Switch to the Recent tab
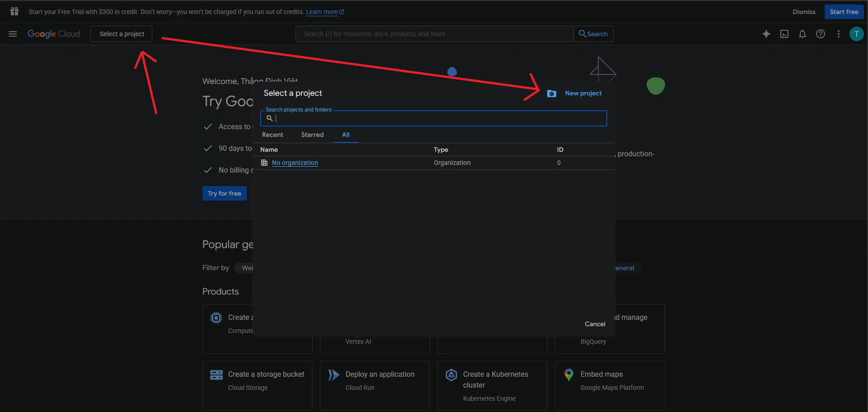868x412 pixels. pos(272,135)
